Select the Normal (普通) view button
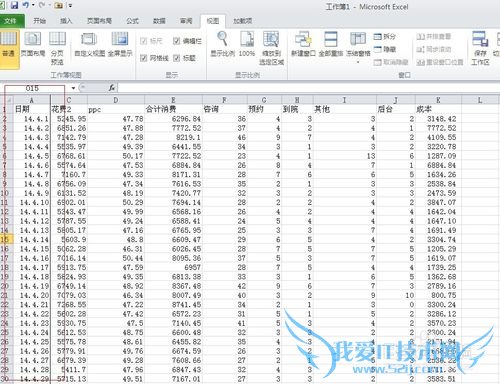500x384 pixels. [9, 48]
